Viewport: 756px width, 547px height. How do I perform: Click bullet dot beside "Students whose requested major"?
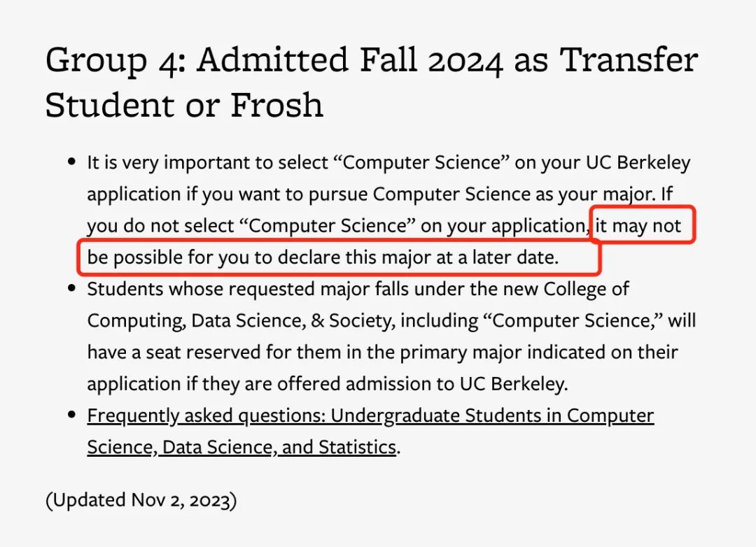pos(72,288)
